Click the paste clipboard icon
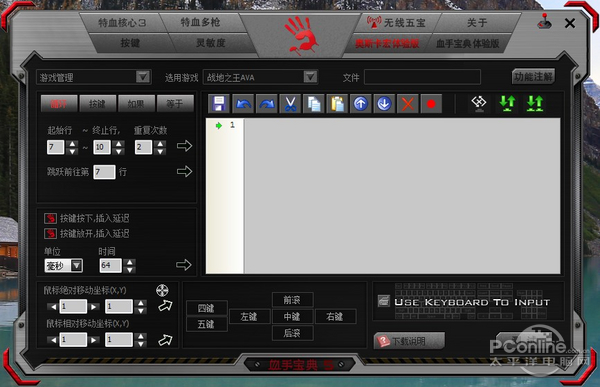The width and height of the screenshot is (600, 387). point(338,104)
